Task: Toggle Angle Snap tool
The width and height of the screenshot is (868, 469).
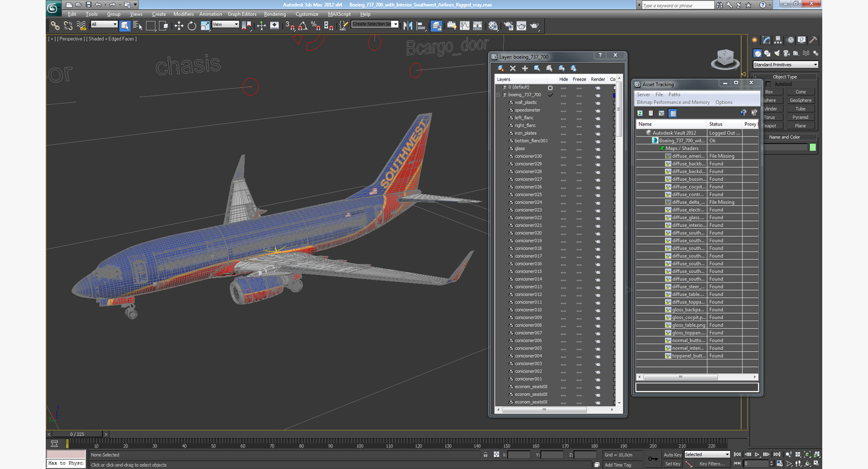Action: 303,26
